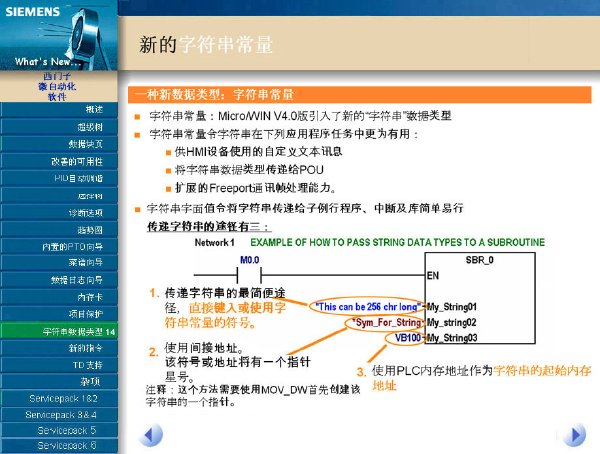Click the *Sym_For_String parameter

[387, 323]
